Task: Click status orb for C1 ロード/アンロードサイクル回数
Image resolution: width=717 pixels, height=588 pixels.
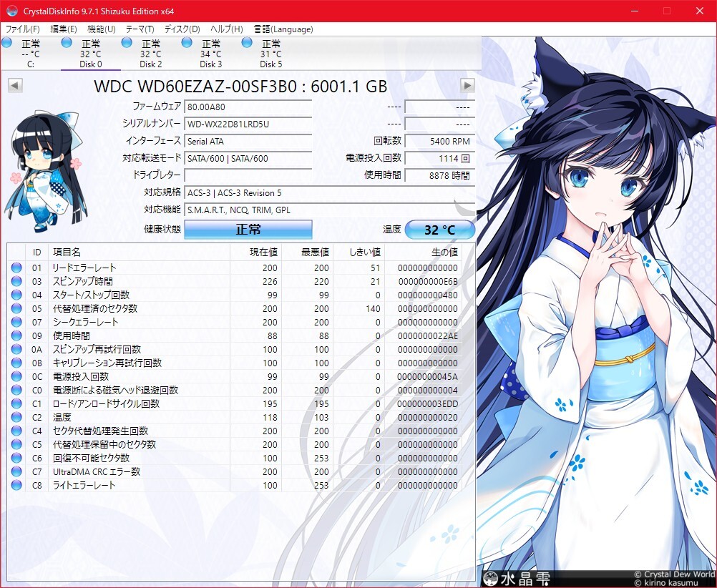Action: [16, 403]
